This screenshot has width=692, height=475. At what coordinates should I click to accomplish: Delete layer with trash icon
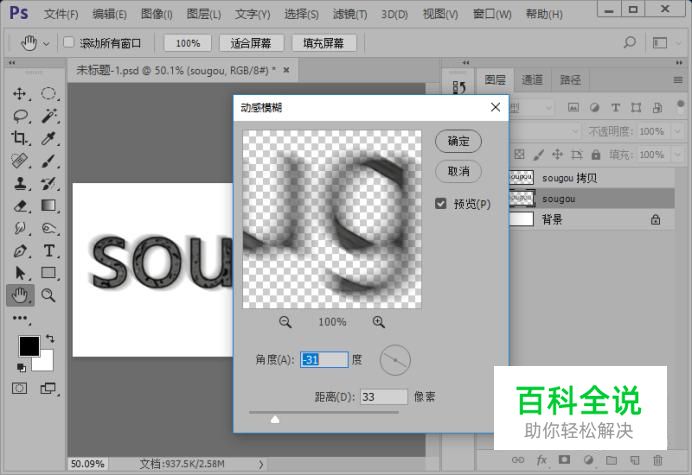click(658, 460)
